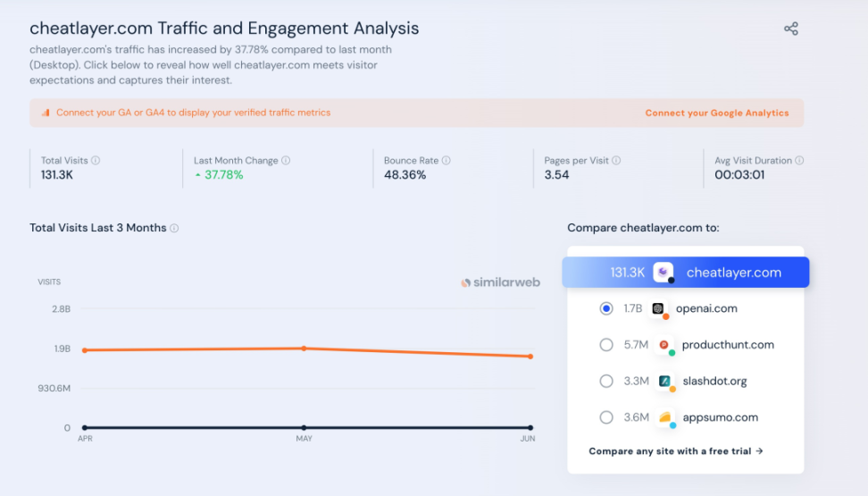Click the Pages per Visit info icon
Image resolution: width=868 pixels, height=496 pixels.
click(x=616, y=161)
